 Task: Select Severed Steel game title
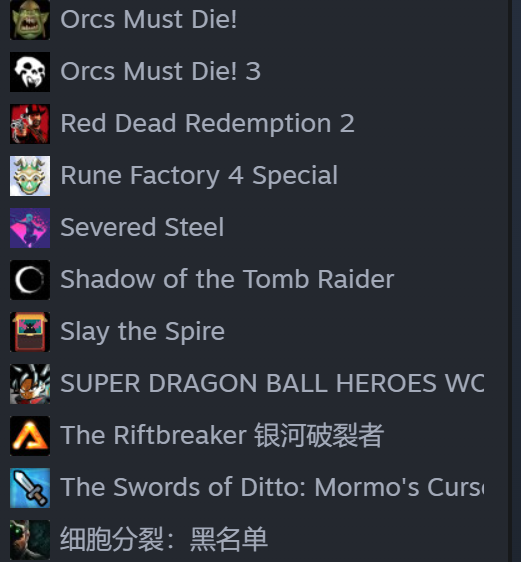pos(142,227)
